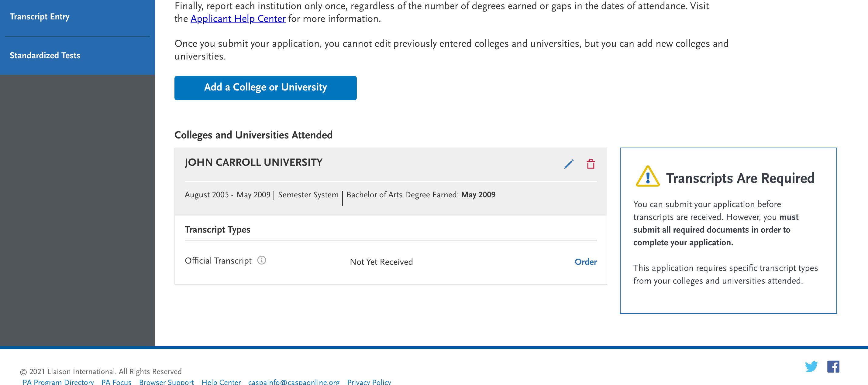The height and width of the screenshot is (385, 868).
Task: Open the Twitter icon in footer
Action: click(811, 366)
